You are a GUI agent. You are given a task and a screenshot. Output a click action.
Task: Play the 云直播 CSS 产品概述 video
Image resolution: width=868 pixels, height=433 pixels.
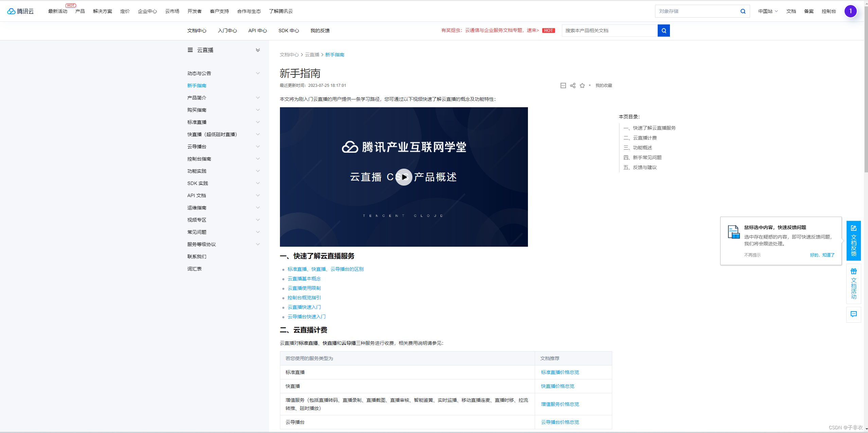pyautogui.click(x=404, y=177)
